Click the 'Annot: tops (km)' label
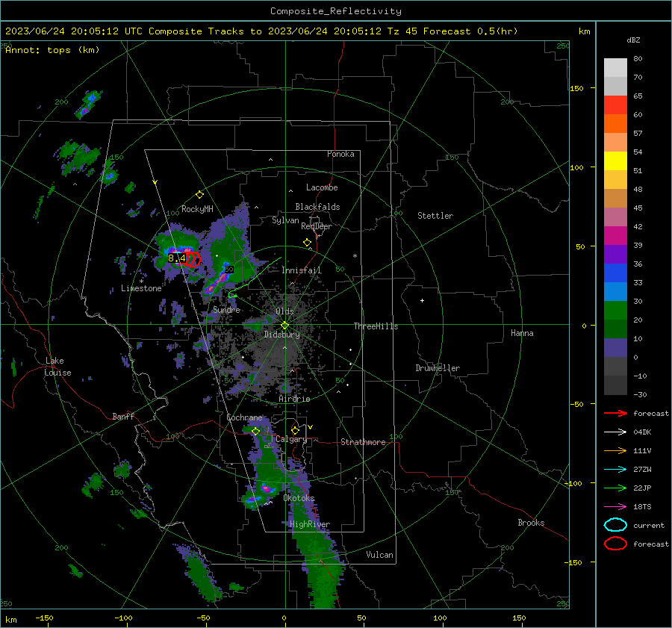Viewport: 672px width, 628px height. [52, 50]
